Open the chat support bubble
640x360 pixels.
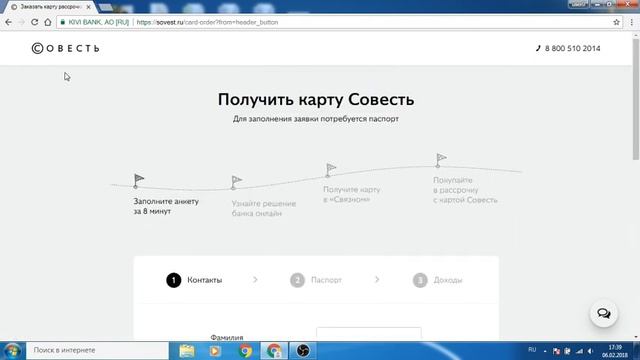pyautogui.click(x=604, y=313)
